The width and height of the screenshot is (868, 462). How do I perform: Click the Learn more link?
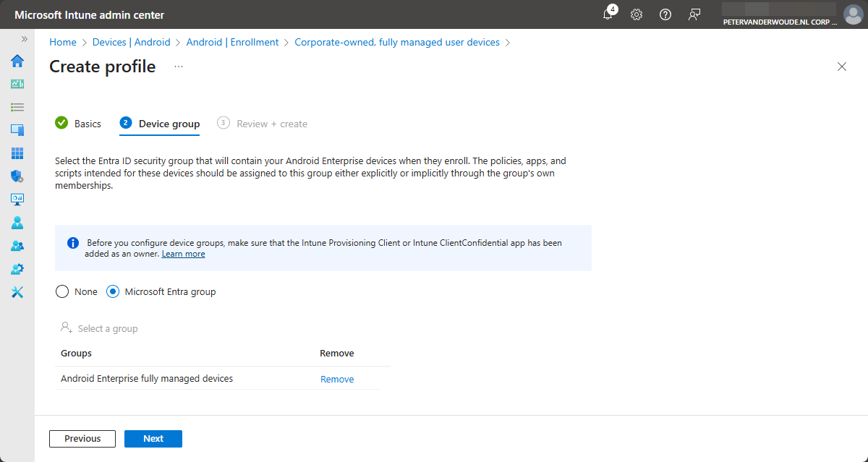[183, 254]
